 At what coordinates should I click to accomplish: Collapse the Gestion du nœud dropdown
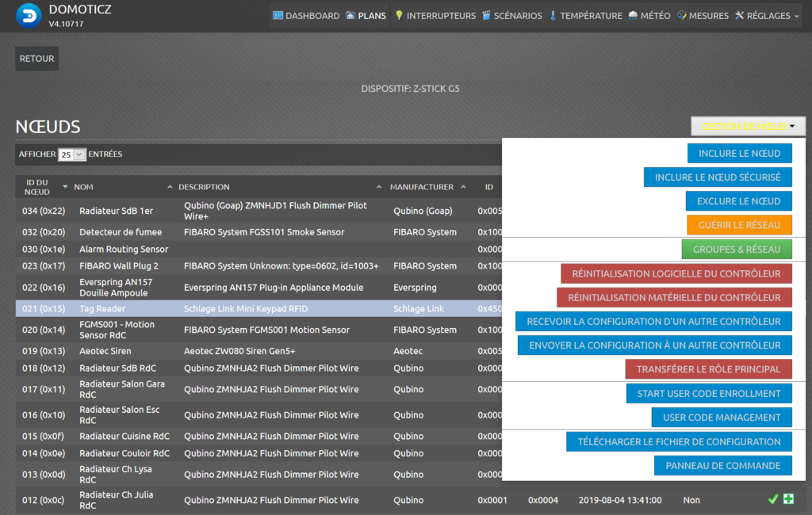(748, 127)
